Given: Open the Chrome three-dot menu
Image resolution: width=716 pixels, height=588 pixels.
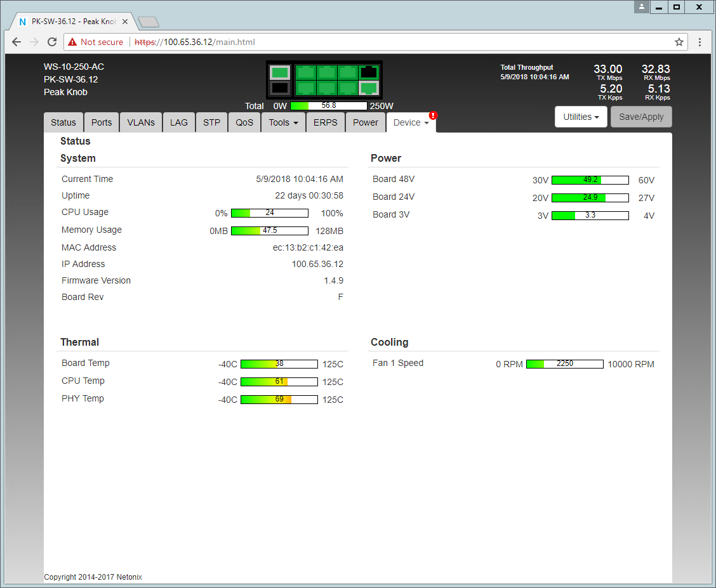Looking at the screenshot, I should 699,42.
